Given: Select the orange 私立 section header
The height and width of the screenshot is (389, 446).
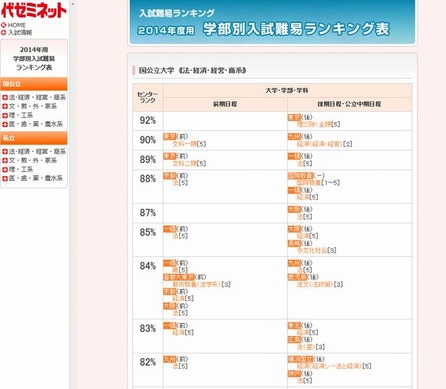Looking at the screenshot, I should [34, 138].
